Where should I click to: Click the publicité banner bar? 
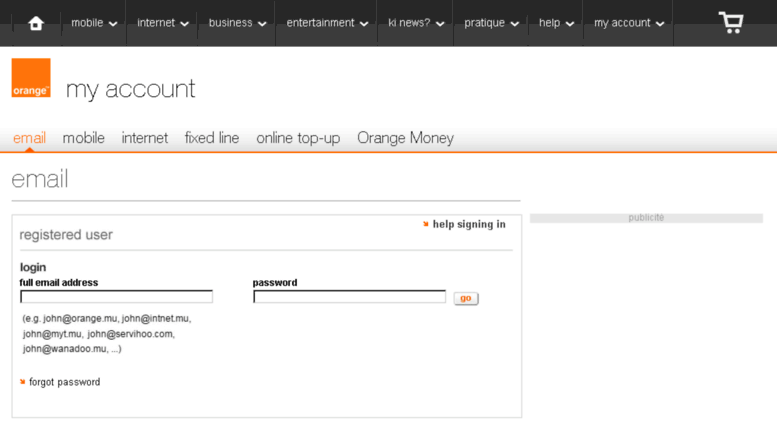[x=646, y=218]
